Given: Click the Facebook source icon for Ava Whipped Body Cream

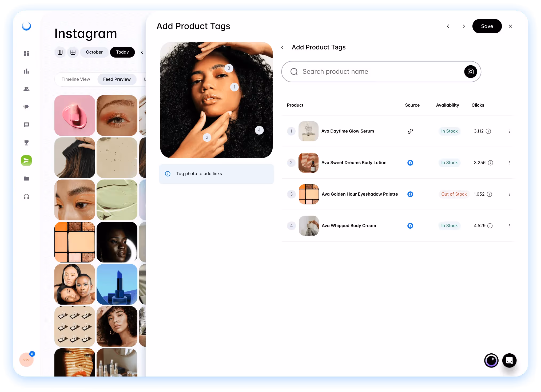Looking at the screenshot, I should pyautogui.click(x=410, y=226).
